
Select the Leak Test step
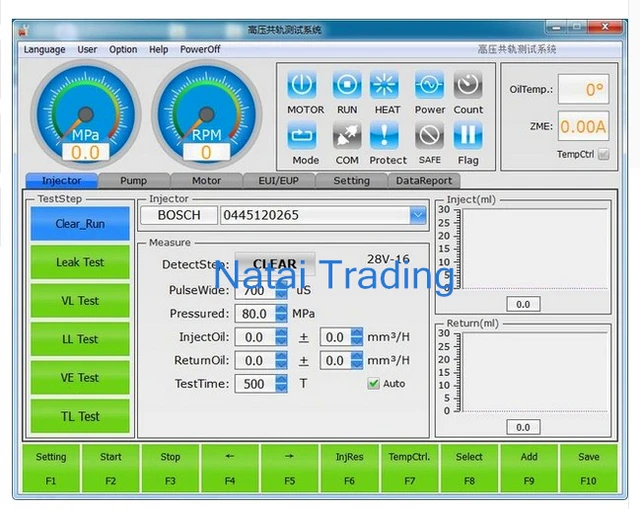[80, 262]
